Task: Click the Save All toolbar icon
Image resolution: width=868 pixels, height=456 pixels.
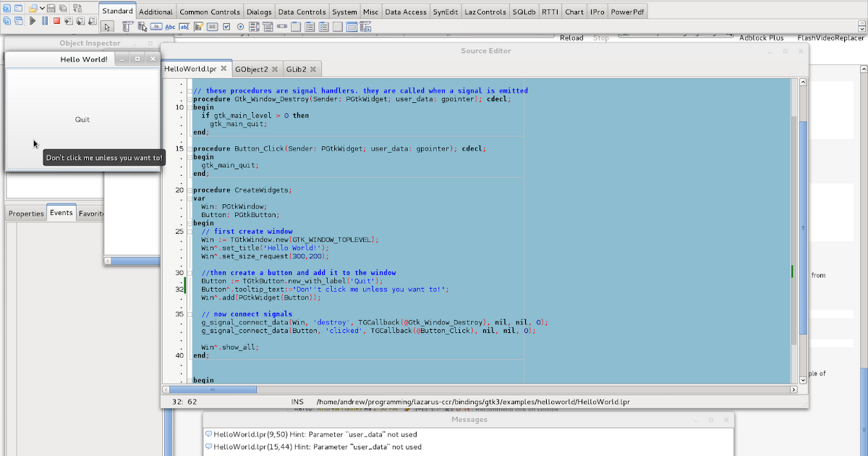Action: coord(63,8)
